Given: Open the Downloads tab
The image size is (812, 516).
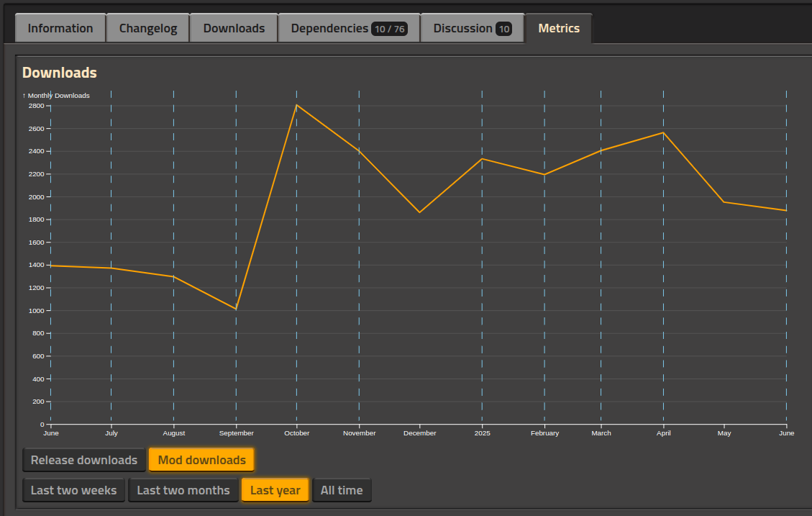Looking at the screenshot, I should coord(234,28).
